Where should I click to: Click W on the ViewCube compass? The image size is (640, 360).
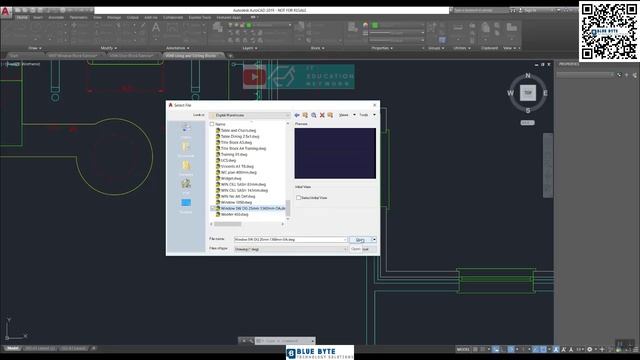coord(510,93)
